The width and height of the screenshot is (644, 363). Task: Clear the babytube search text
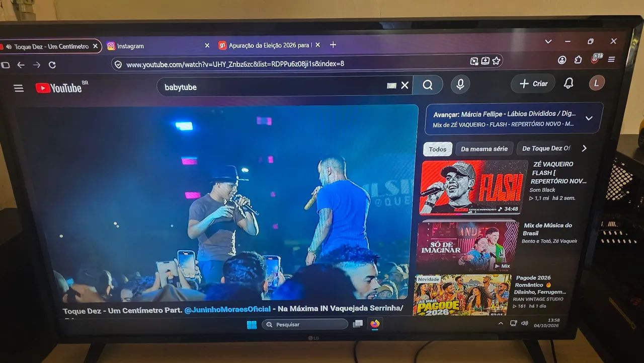405,85
